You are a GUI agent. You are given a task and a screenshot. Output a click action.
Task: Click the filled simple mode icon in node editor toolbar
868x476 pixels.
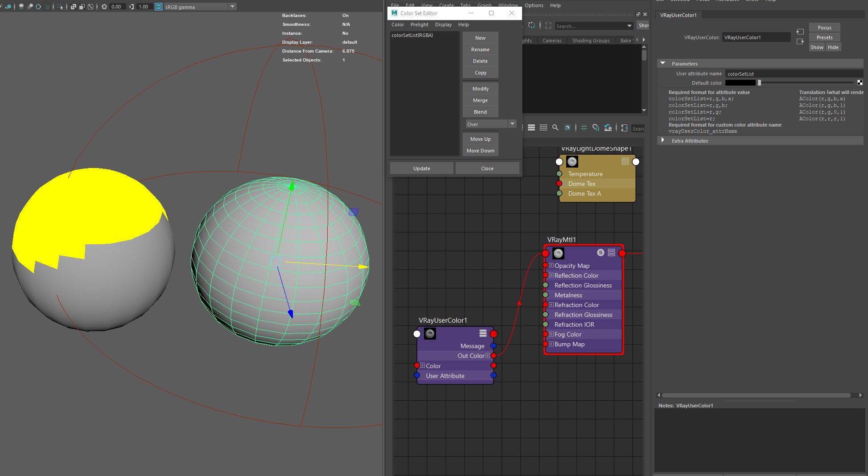[531, 127]
